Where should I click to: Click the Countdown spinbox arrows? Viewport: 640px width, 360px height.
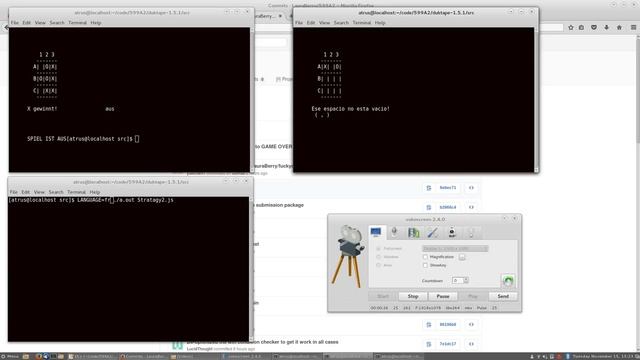[x=466, y=280]
